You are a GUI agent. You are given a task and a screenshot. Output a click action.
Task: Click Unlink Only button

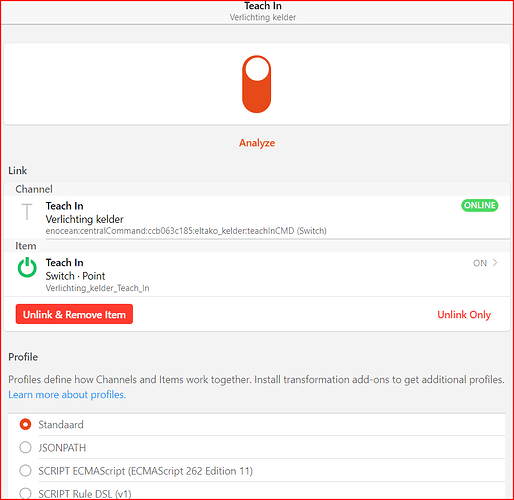[x=464, y=315]
